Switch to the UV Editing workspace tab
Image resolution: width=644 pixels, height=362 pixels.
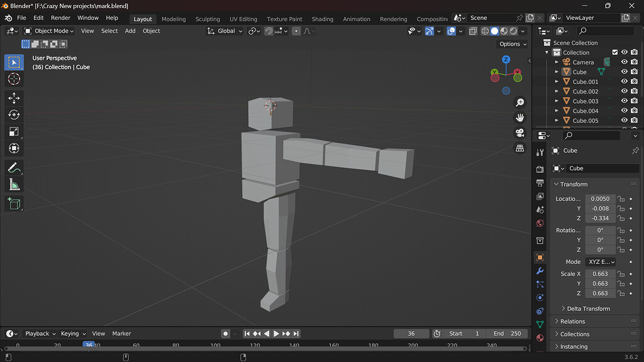coord(243,19)
